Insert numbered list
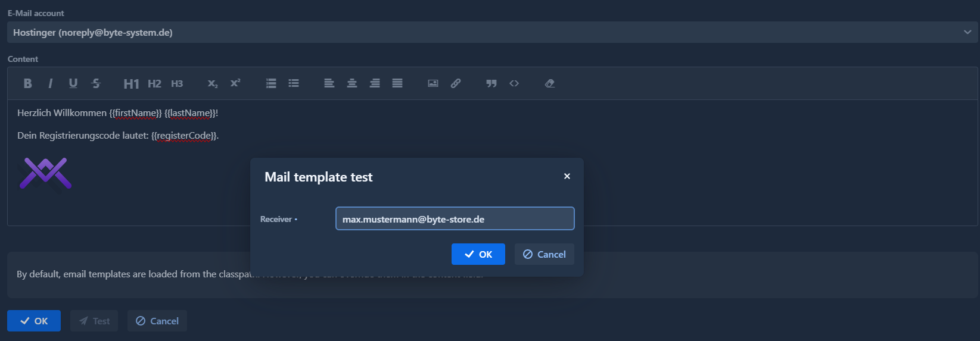 tap(271, 83)
